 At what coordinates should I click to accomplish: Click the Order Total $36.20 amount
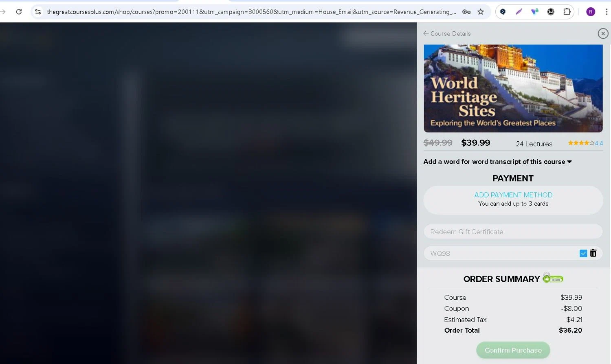(x=570, y=330)
